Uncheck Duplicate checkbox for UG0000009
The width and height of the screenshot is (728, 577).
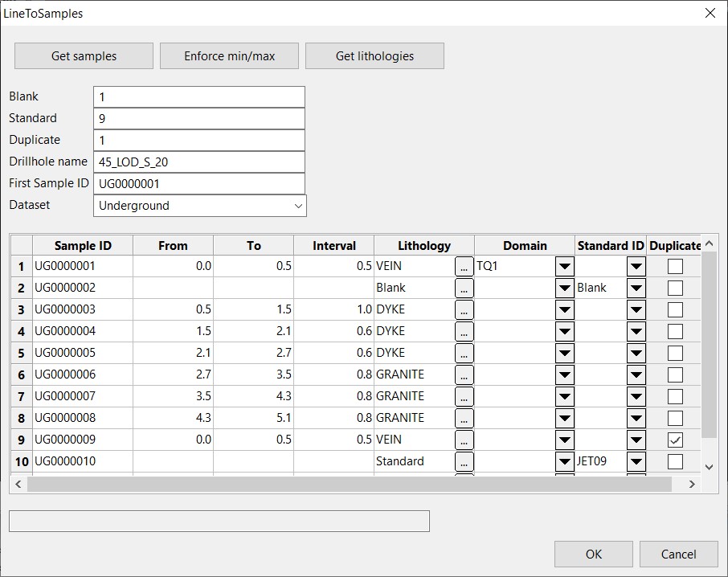tap(675, 440)
